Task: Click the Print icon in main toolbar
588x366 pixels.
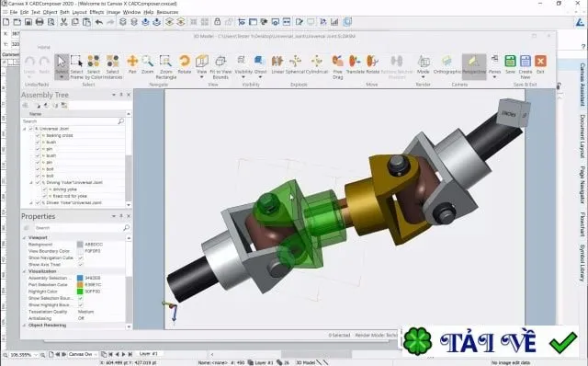Action: pos(40,22)
